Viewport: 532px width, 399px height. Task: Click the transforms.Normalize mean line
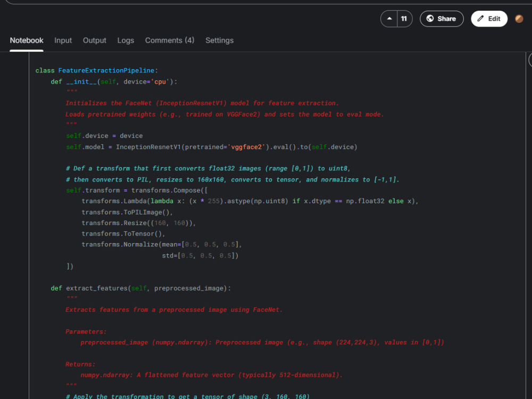(162, 245)
